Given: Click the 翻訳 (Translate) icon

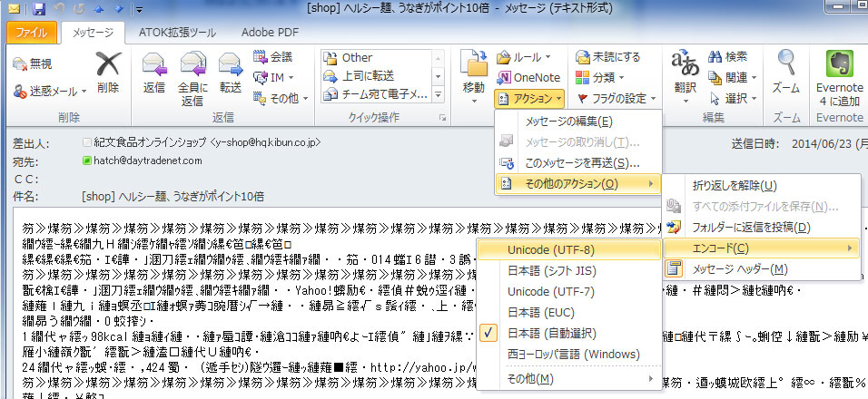Looking at the screenshot, I should click(x=686, y=64).
